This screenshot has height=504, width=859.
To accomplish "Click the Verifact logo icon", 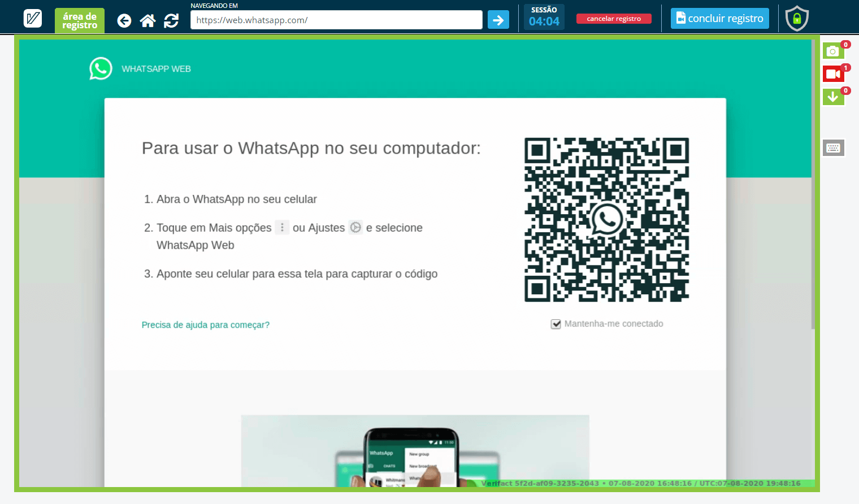I will pos(33,19).
